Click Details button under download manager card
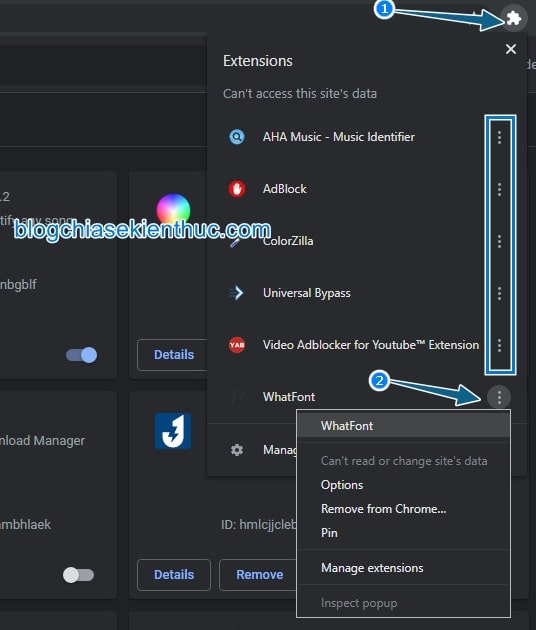536x630 pixels. (174, 575)
